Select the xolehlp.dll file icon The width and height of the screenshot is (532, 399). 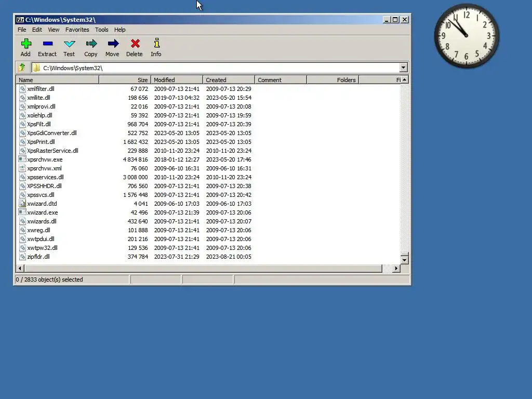pyautogui.click(x=22, y=115)
